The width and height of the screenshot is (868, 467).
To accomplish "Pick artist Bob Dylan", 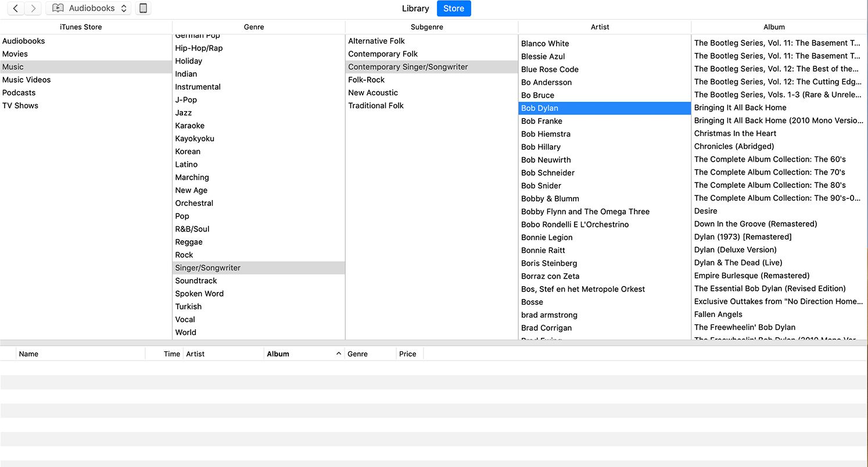I will (x=604, y=108).
